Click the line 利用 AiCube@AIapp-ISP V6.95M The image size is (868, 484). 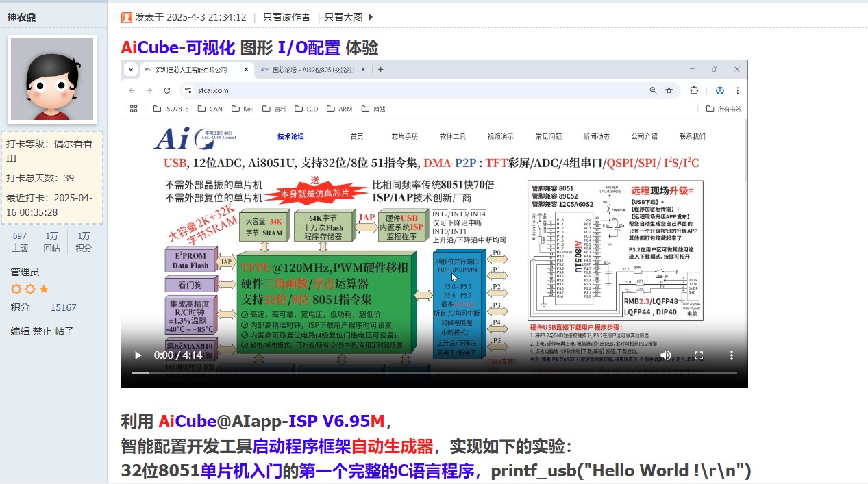click(256, 421)
